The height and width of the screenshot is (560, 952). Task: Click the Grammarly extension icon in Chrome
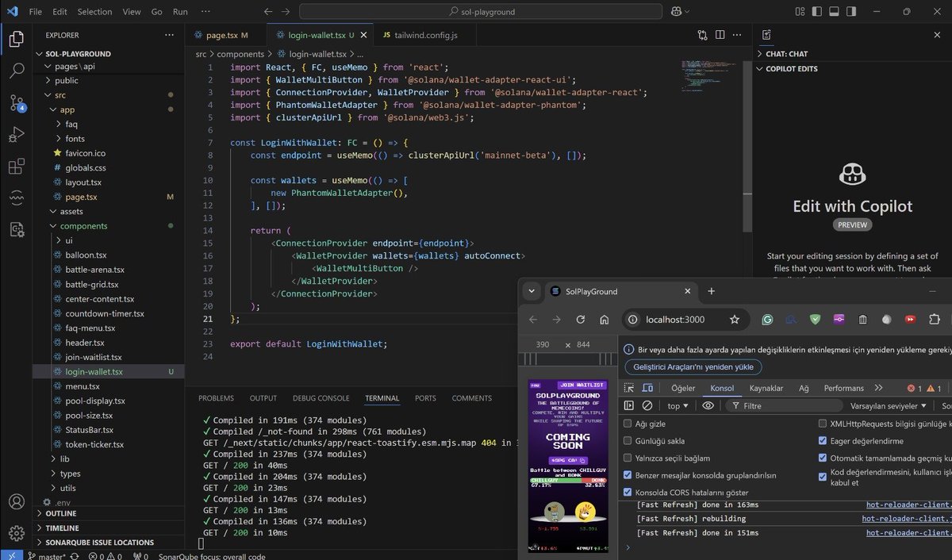[x=767, y=320]
